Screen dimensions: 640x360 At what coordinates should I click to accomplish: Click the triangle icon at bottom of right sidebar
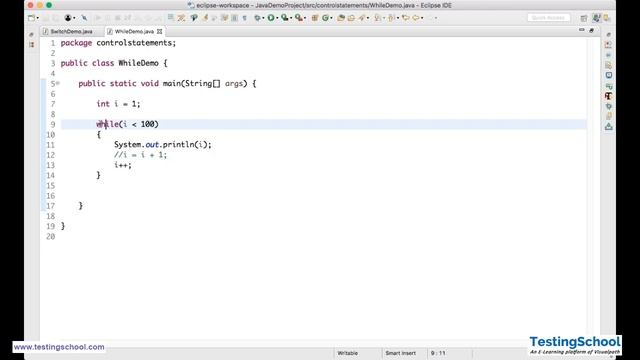click(609, 127)
